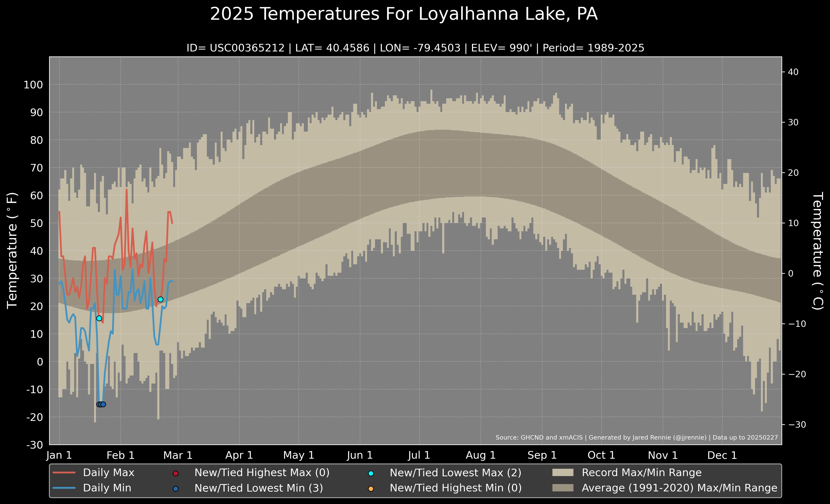Click the 'Nov 1' x-axis label
The image size is (830, 504).
point(663,456)
